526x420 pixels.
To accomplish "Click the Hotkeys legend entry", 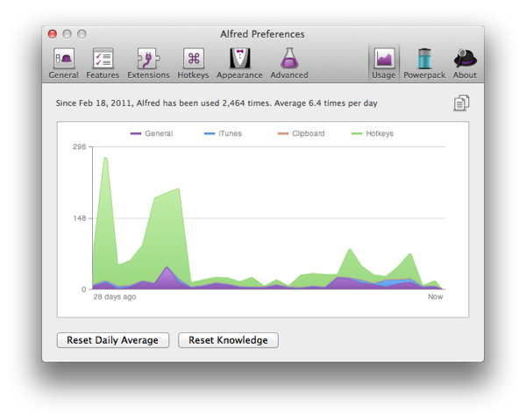I will pos(373,133).
